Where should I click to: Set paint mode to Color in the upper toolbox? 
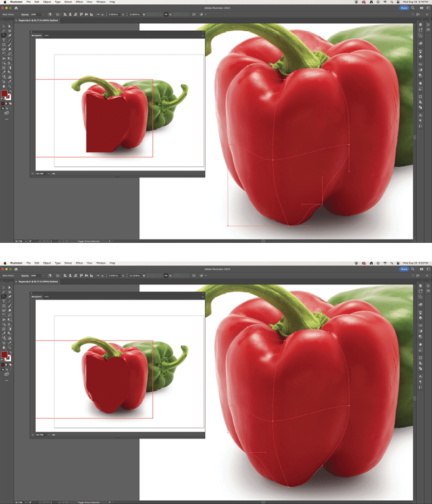3,104
